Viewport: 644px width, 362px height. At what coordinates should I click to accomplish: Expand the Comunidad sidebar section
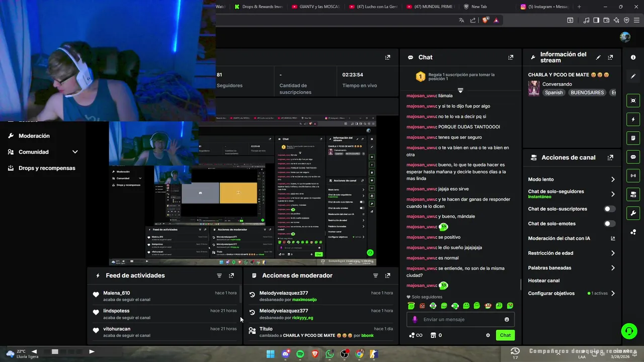(75, 152)
